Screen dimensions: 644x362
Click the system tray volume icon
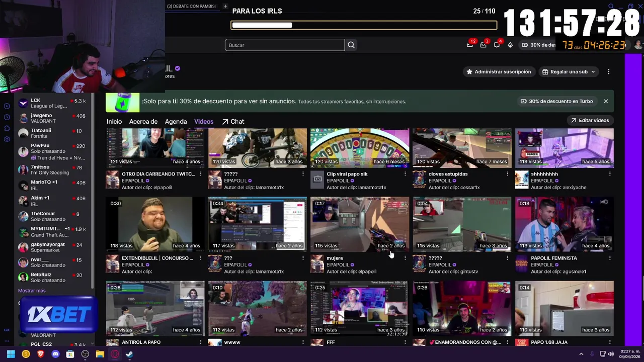point(611,354)
